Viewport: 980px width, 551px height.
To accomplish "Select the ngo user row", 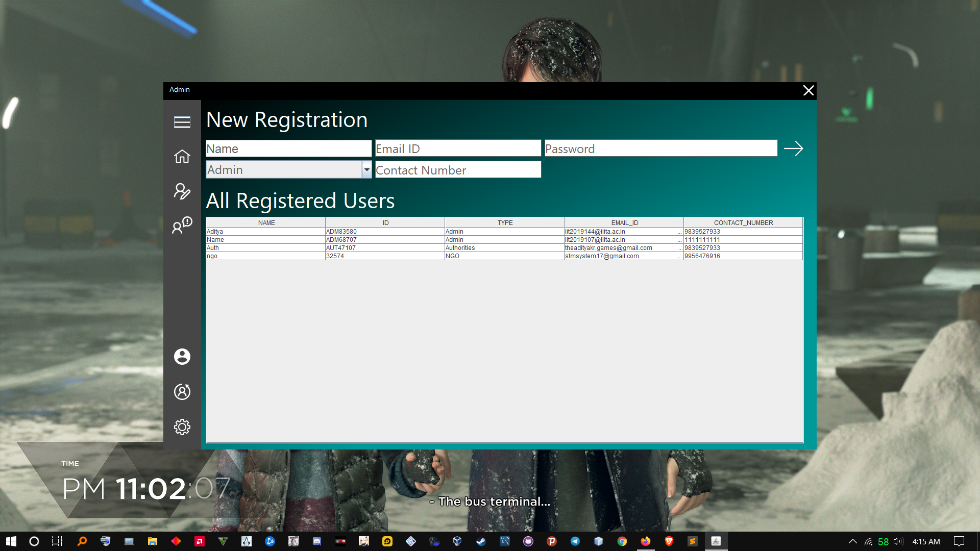I will click(x=265, y=256).
